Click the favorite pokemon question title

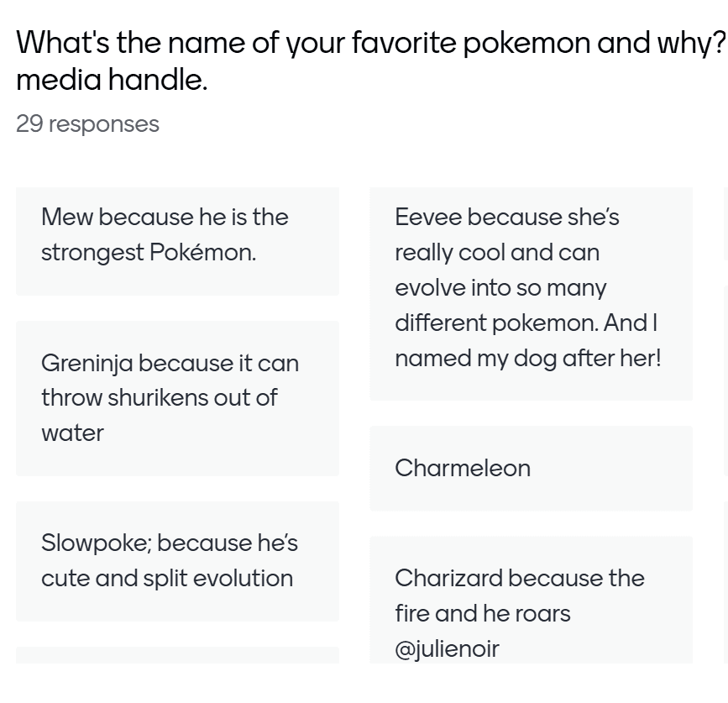point(369,42)
